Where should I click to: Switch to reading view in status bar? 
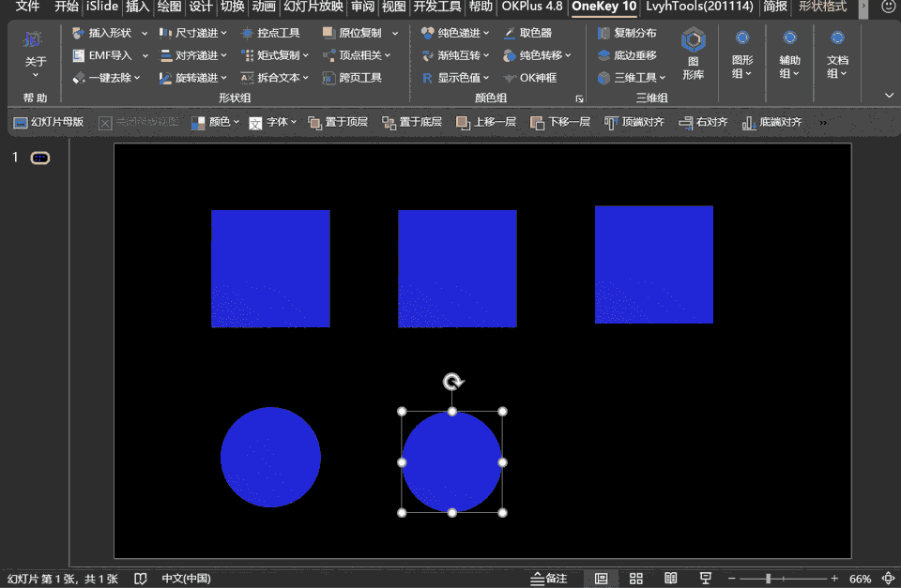[x=670, y=579]
